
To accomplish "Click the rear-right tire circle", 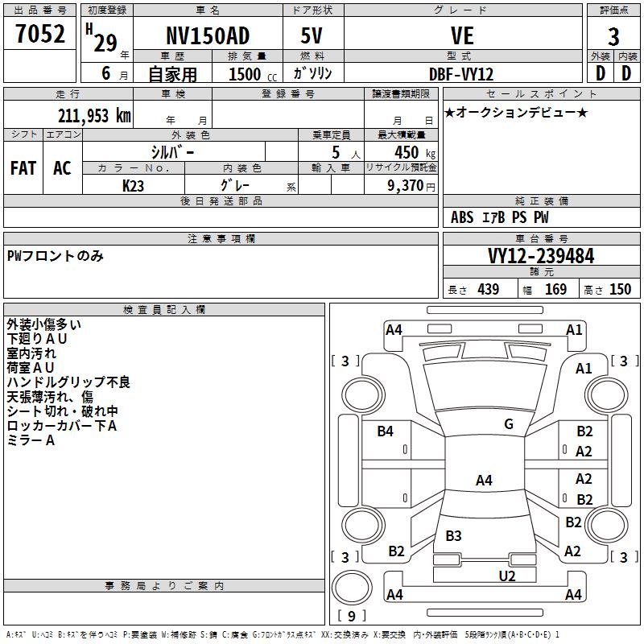I will (x=606, y=525).
